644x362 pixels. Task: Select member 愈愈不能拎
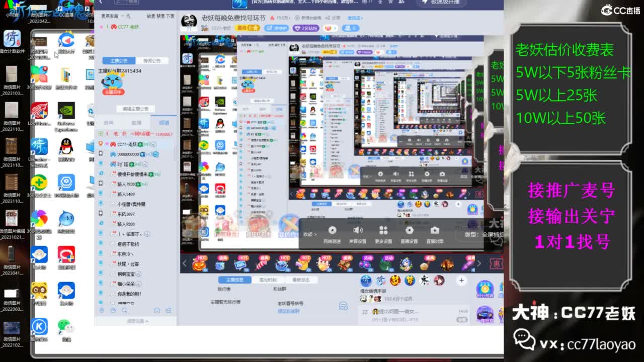point(136,244)
